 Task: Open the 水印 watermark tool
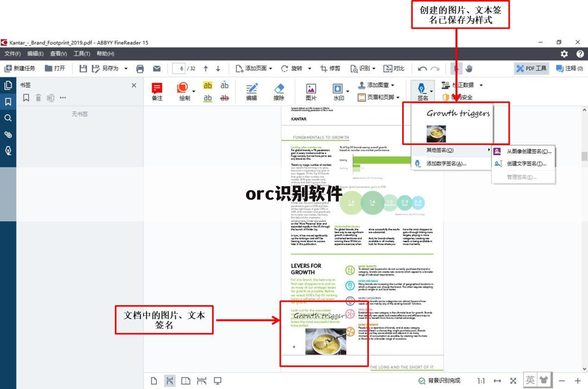pos(338,91)
